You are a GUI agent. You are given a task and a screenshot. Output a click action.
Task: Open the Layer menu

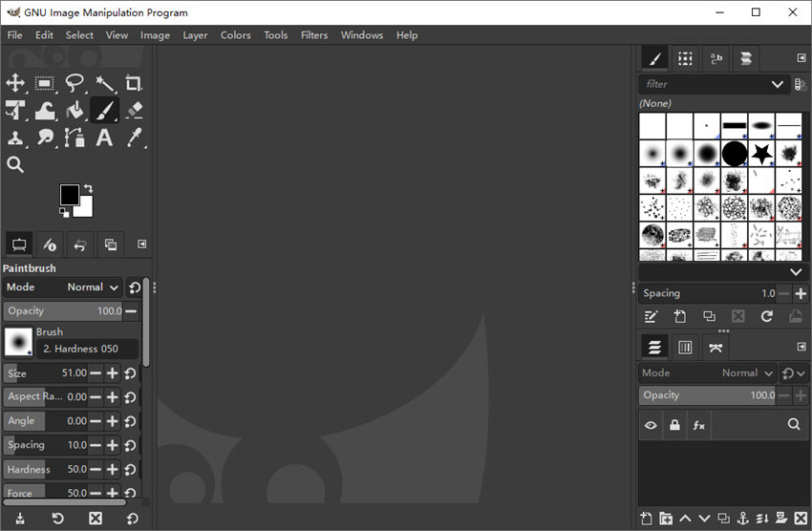click(195, 35)
